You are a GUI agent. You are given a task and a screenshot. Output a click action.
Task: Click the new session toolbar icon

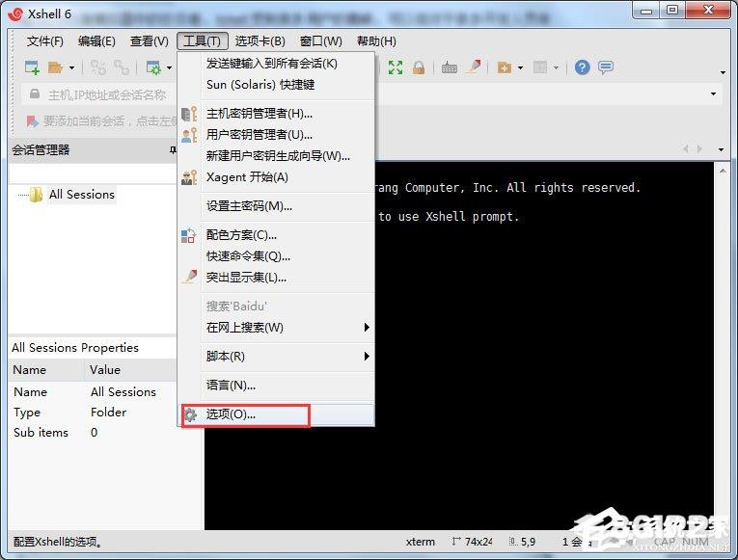pyautogui.click(x=32, y=67)
